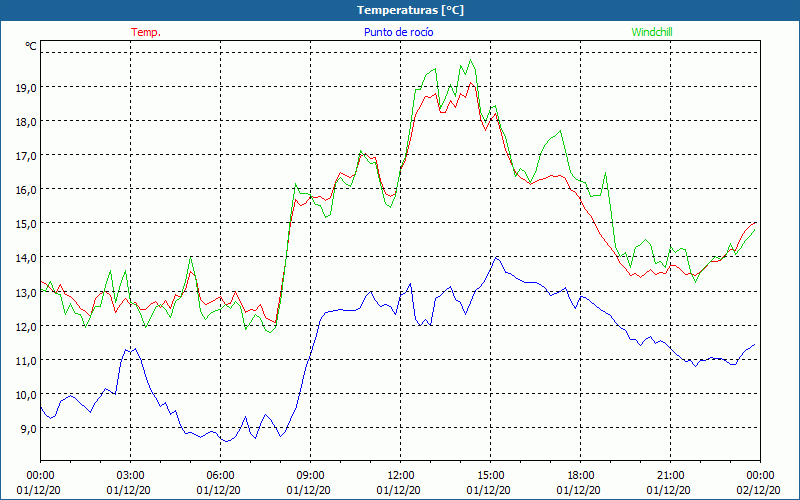This screenshot has width=800, height=500.
Task: Click the 03:00 time axis label
Action: 130,476
